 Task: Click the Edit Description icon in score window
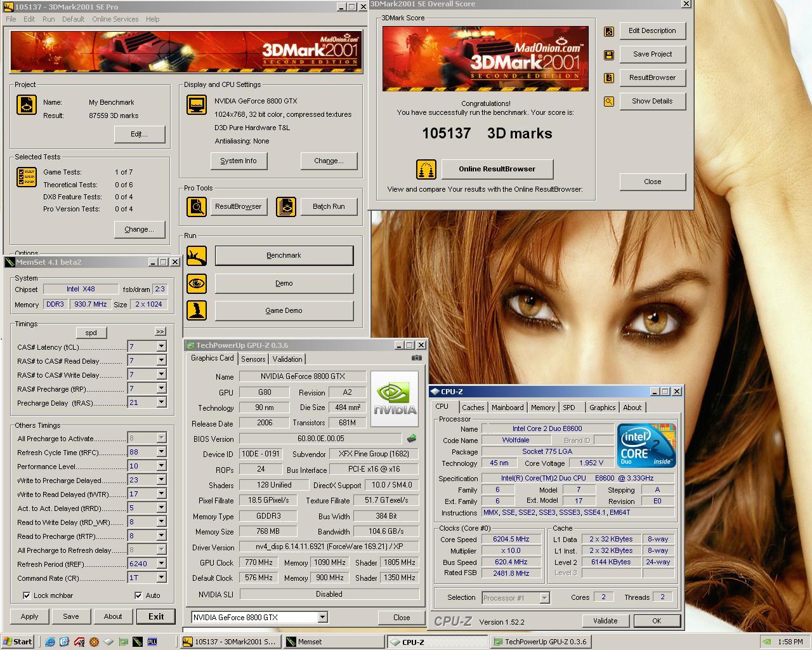click(609, 31)
